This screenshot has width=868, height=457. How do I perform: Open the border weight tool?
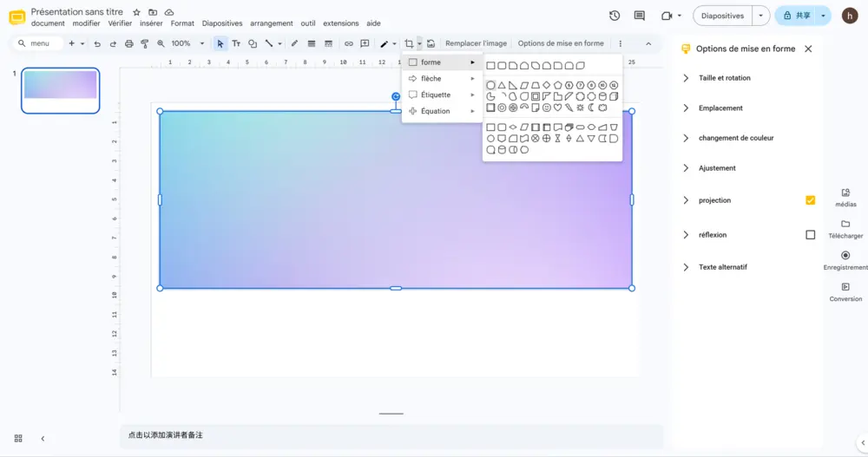click(312, 43)
